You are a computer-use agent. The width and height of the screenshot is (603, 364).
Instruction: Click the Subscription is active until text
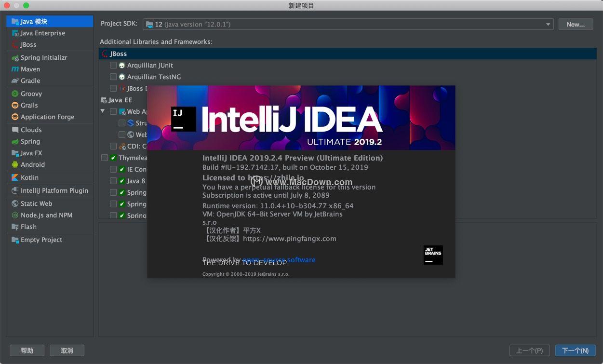tap(266, 195)
